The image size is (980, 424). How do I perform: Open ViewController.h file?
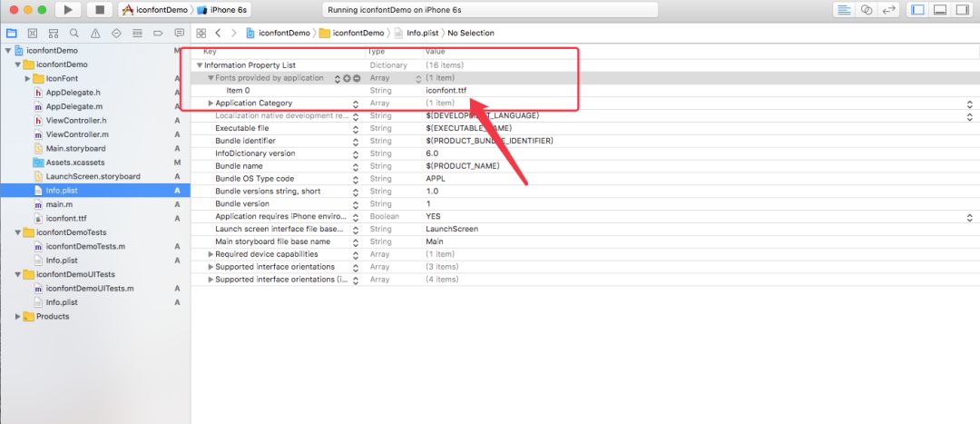coord(75,121)
